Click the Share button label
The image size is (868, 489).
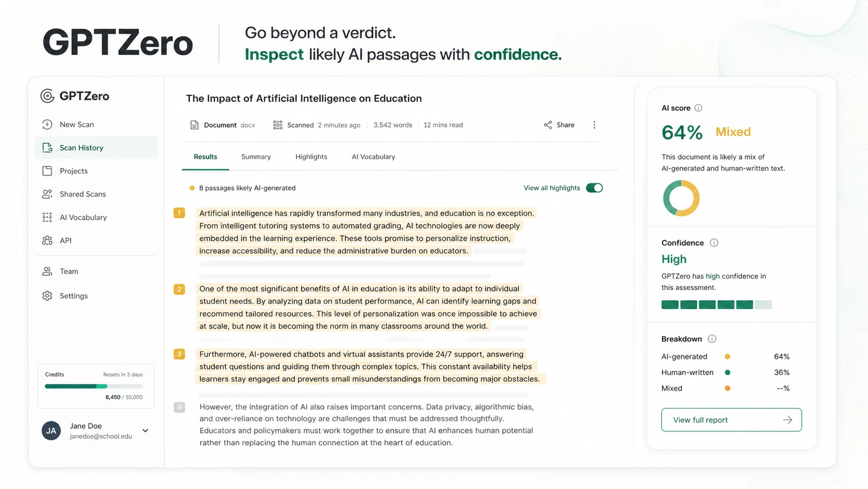[565, 125]
